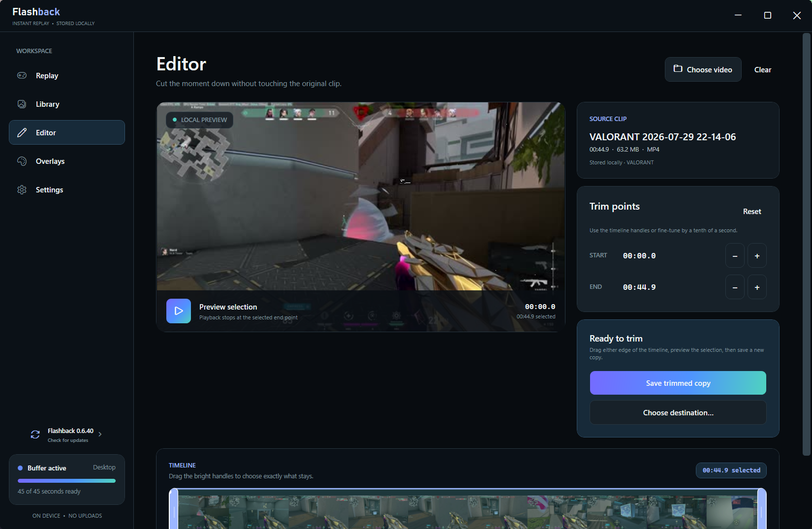Click the Settings gear icon
812x529 pixels.
point(22,189)
